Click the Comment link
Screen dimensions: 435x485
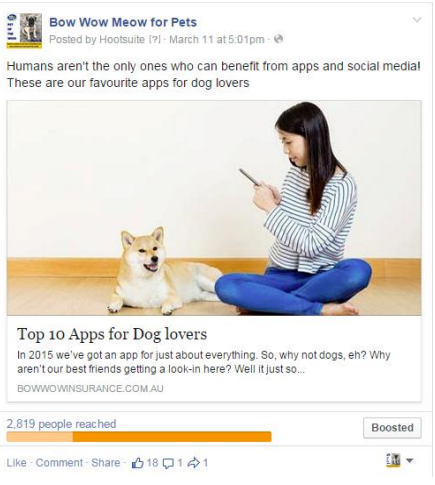[59, 463]
